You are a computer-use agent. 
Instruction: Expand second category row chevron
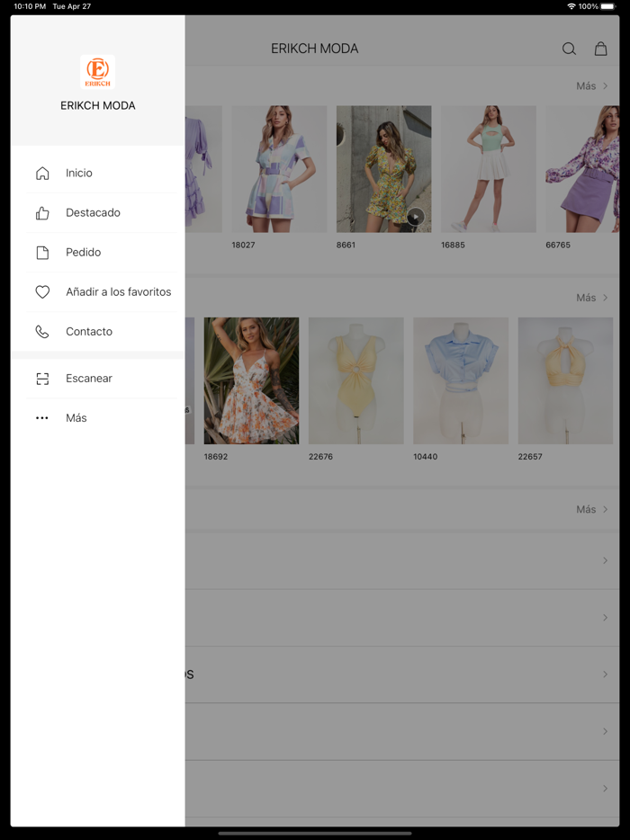click(606, 617)
